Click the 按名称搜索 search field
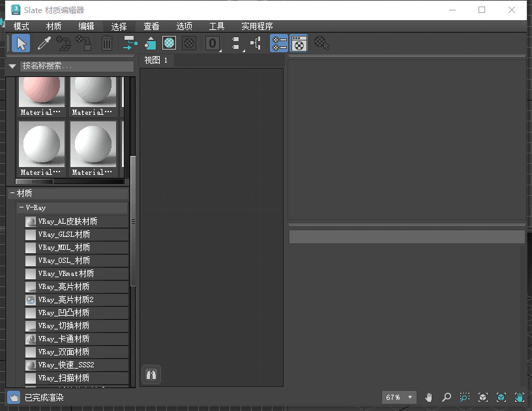The height and width of the screenshot is (411, 532). point(77,66)
